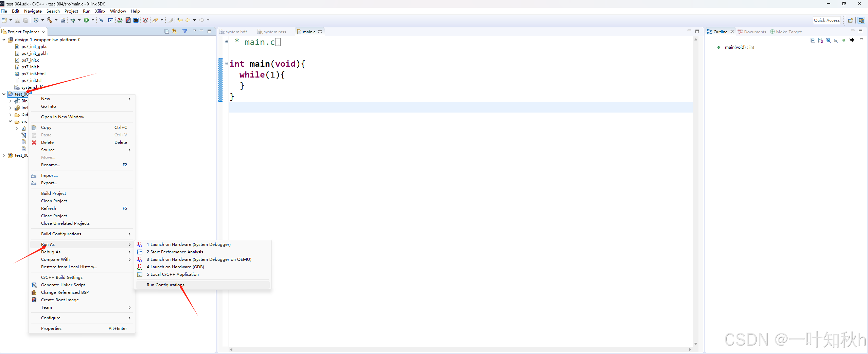Select the C/C++ perspective icon

click(861, 20)
